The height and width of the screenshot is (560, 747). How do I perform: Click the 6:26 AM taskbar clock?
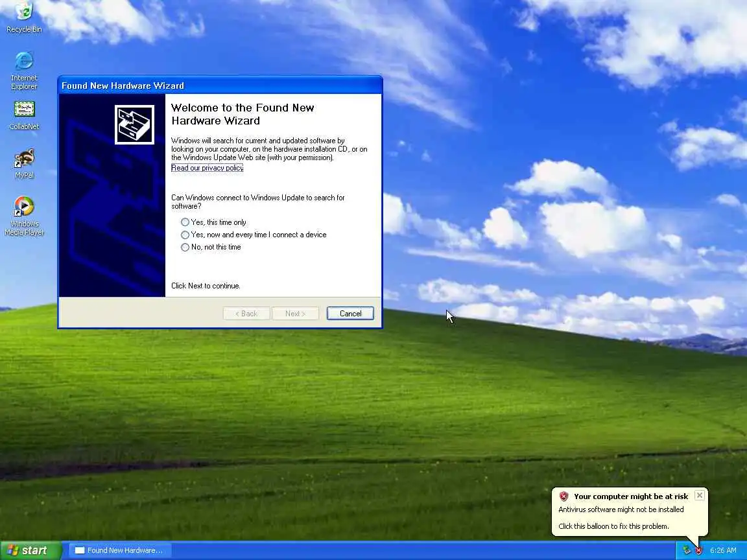pyautogui.click(x=723, y=550)
